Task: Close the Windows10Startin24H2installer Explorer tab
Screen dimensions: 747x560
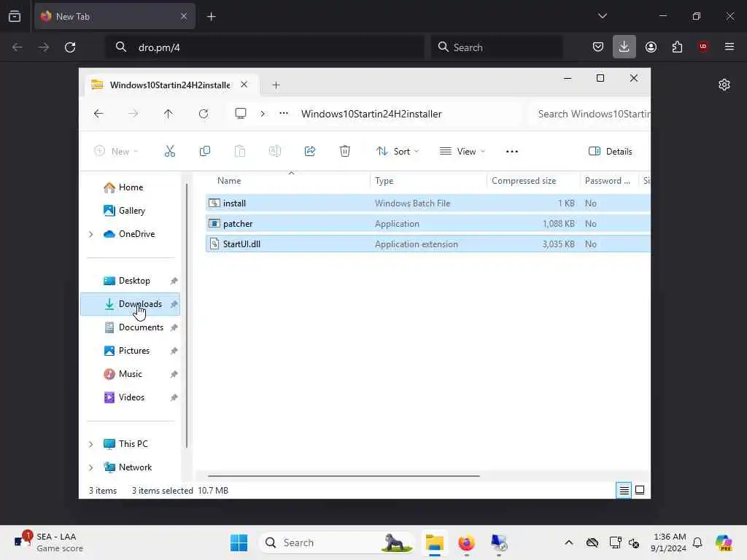Action: [244, 85]
